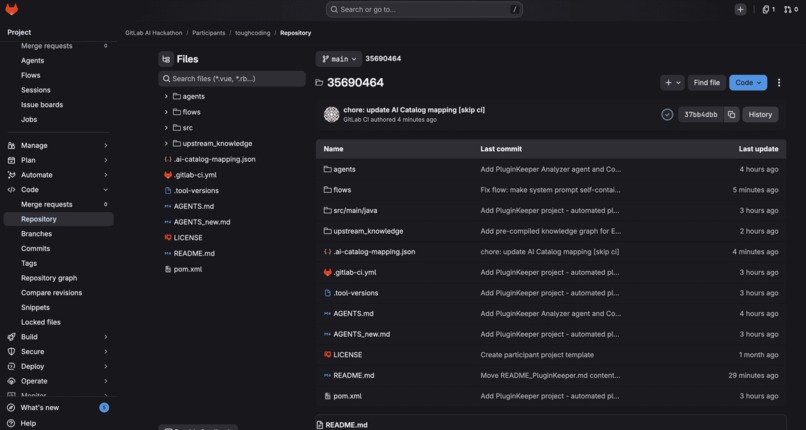Open the main branch selector dropdown
Image resolution: width=806 pixels, height=430 pixels.
pyautogui.click(x=339, y=59)
